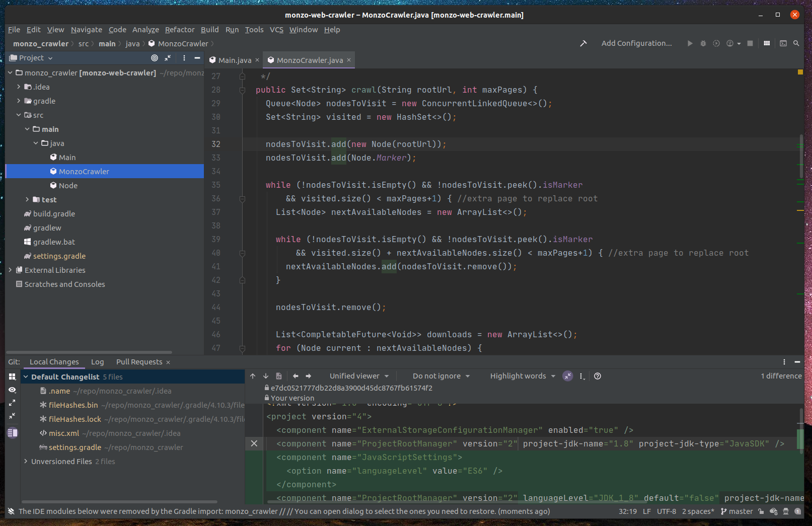Hide the Git tool window
812x526 pixels.
tap(797, 362)
